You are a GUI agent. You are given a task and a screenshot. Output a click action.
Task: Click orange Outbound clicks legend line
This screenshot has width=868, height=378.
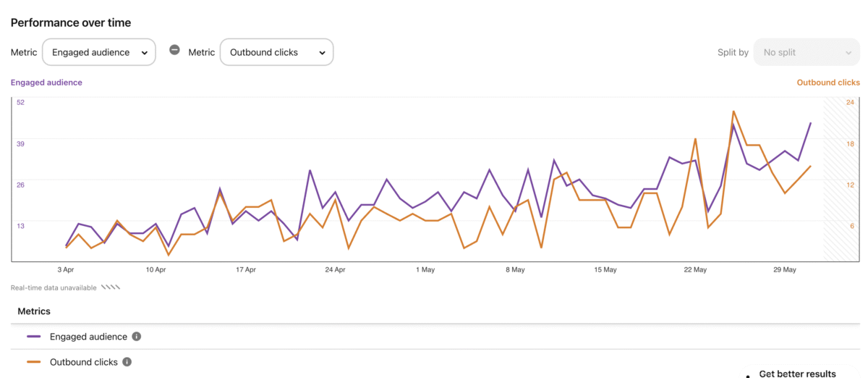click(34, 362)
